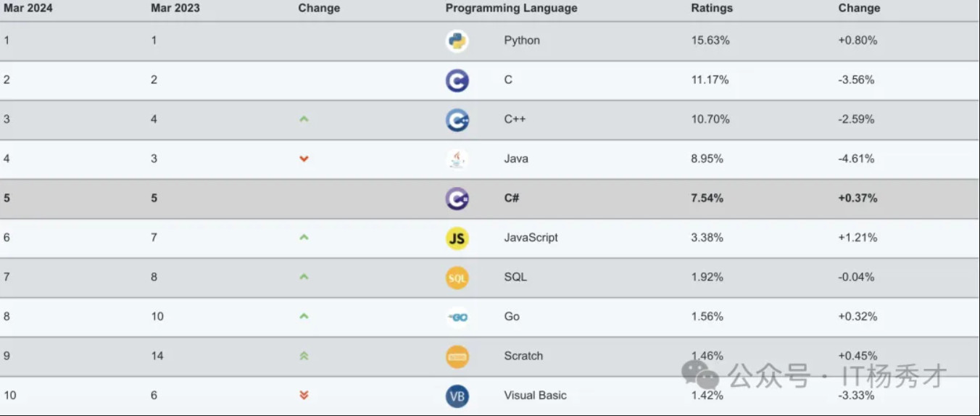
Task: Click double green up arrow for Scratch
Action: tap(304, 356)
